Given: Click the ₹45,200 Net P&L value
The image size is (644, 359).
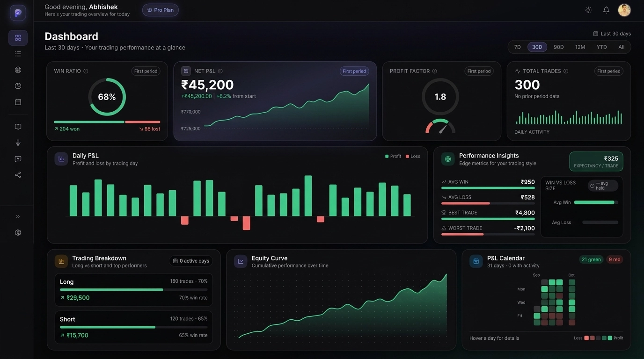Looking at the screenshot, I should pos(207,85).
